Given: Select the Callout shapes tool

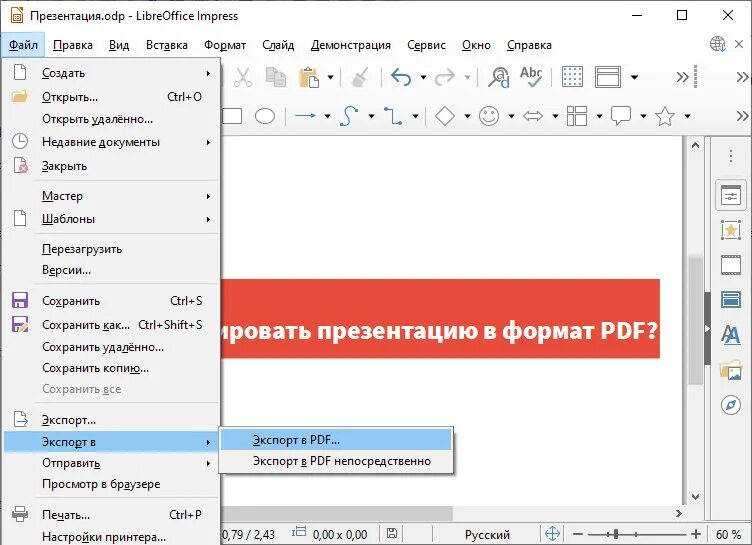Looking at the screenshot, I should coord(621,116).
